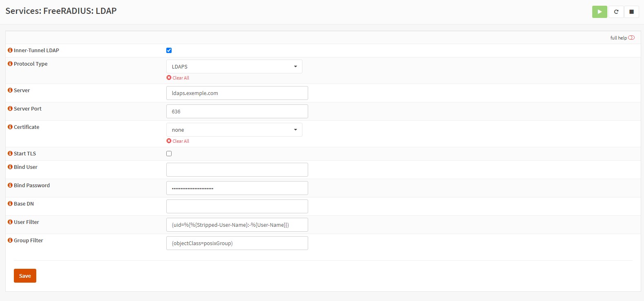The image size is (644, 301).
Task: Click the Group Filter input field
Action: tap(237, 243)
